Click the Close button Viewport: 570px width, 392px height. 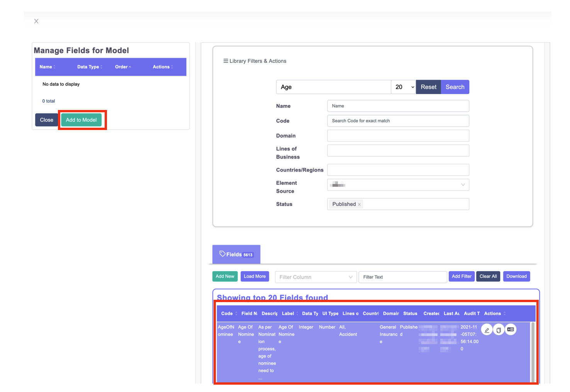click(x=46, y=120)
